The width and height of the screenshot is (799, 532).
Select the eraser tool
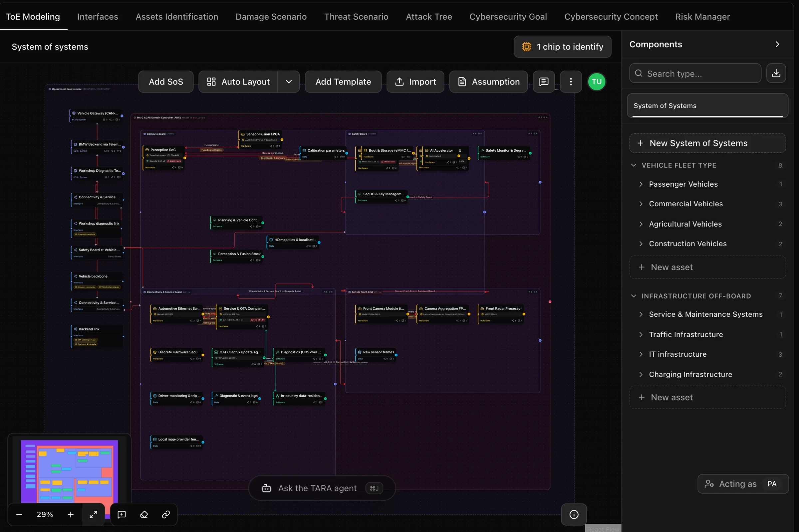[144, 514]
